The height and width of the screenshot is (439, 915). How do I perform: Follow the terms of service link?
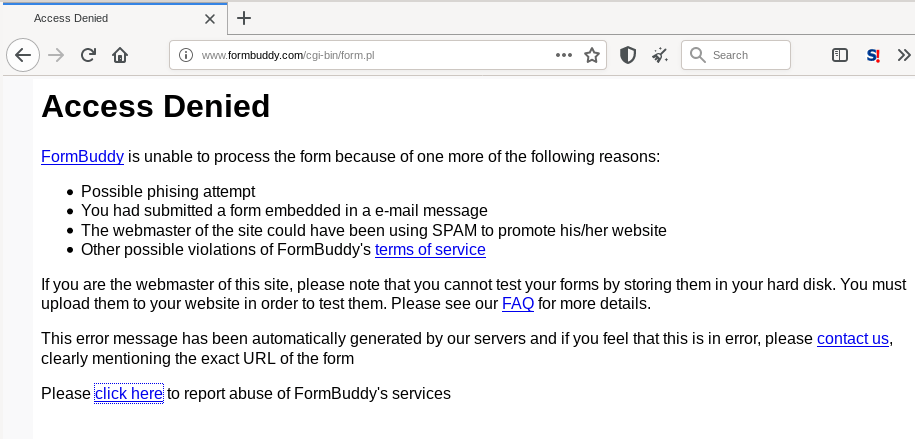pyautogui.click(x=430, y=249)
